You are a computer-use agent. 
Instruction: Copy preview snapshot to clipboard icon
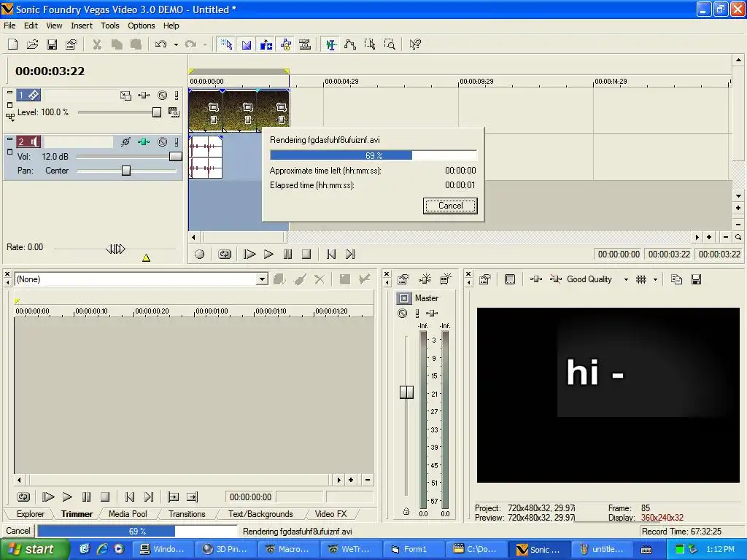[x=676, y=279]
